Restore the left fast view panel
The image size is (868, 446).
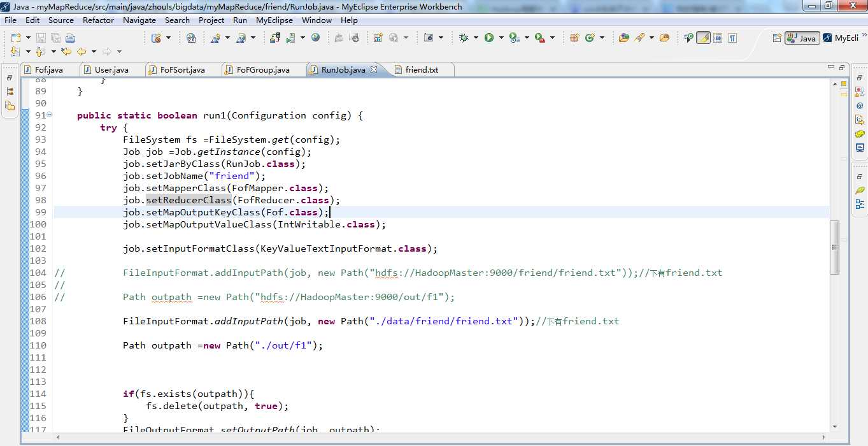10,77
